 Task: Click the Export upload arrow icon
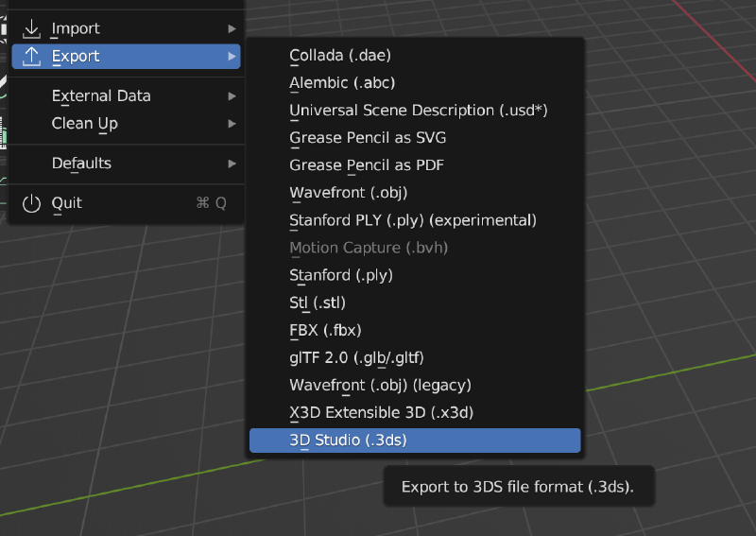[x=31, y=57]
